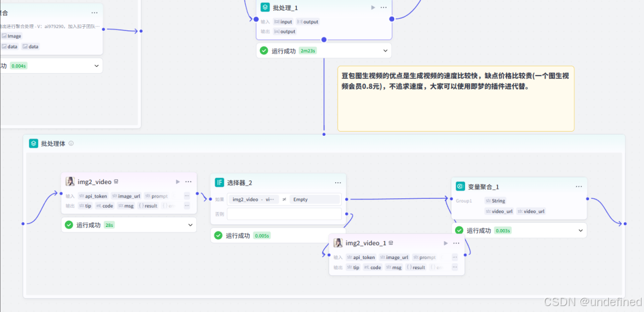This screenshot has height=312, width=644.
Task: Click the 0.003s duration badge
Action: pos(503,230)
